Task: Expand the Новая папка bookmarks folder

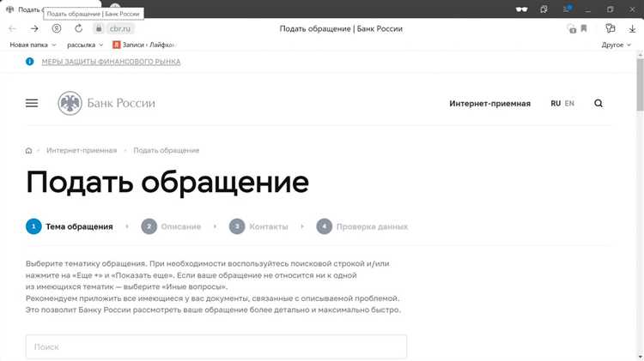Action: 33,45
